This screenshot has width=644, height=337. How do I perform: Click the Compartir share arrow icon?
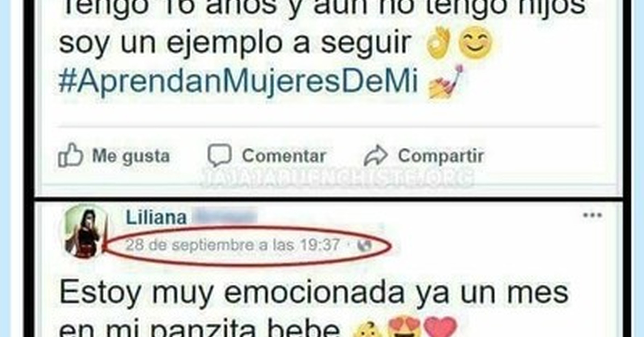tap(376, 155)
